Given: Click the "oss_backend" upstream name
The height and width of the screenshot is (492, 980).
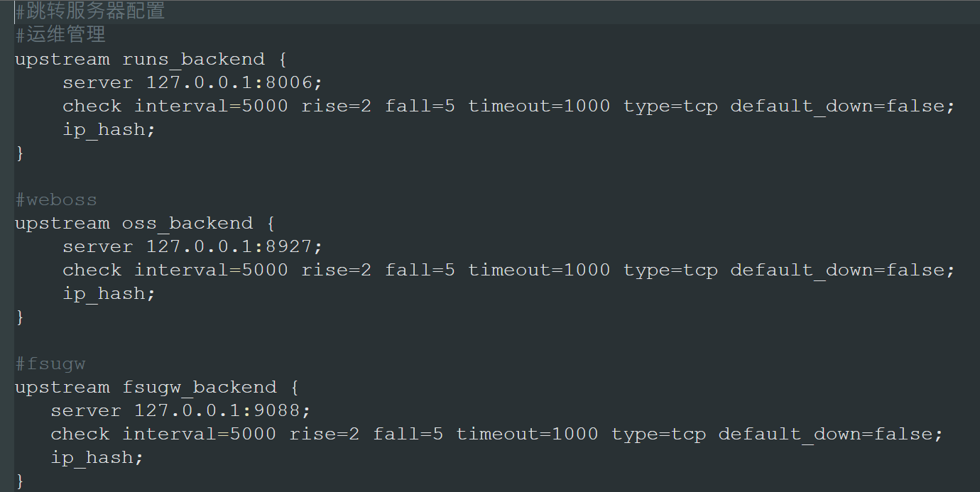Looking at the screenshot, I should tap(187, 223).
